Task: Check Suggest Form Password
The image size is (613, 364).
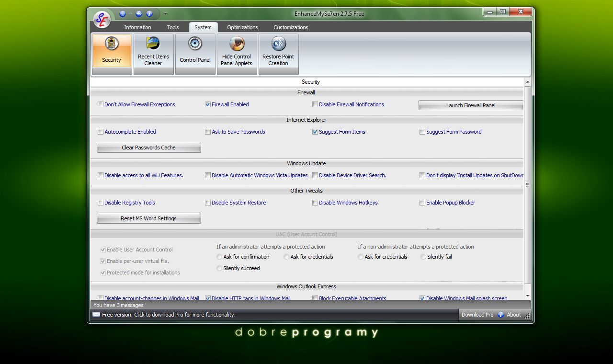Action: coord(422,132)
